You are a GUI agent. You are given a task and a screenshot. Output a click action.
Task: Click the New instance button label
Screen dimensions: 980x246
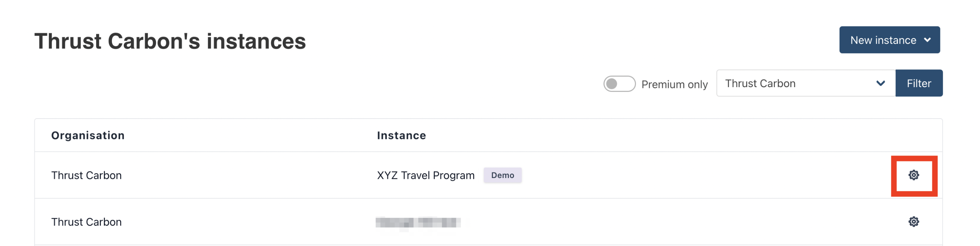(x=882, y=40)
